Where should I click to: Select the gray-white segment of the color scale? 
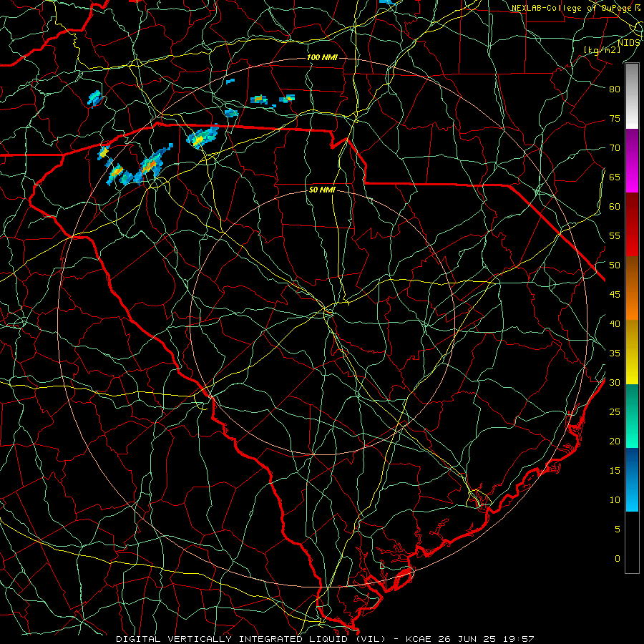632,96
